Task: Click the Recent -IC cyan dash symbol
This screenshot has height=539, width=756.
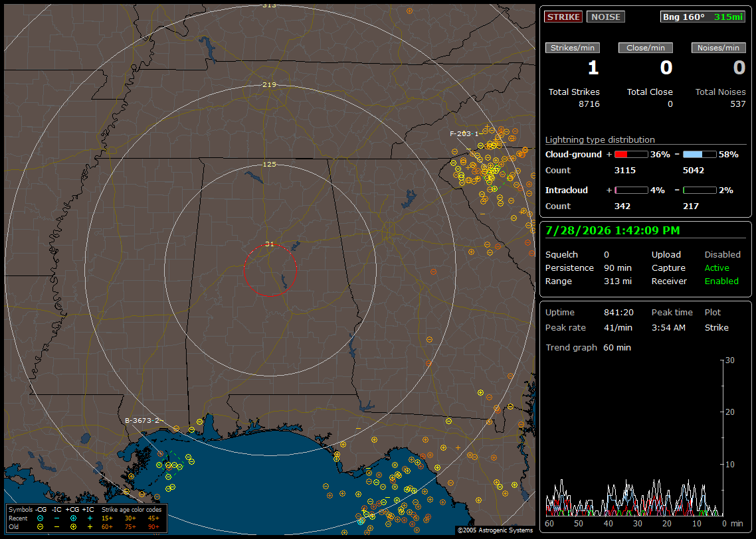Action: (57, 518)
